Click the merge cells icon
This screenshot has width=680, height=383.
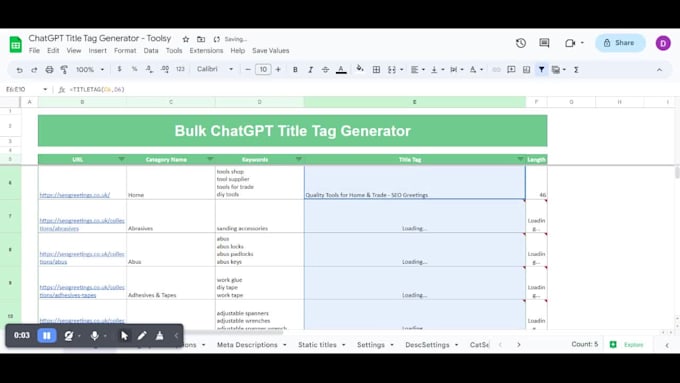[x=392, y=69]
